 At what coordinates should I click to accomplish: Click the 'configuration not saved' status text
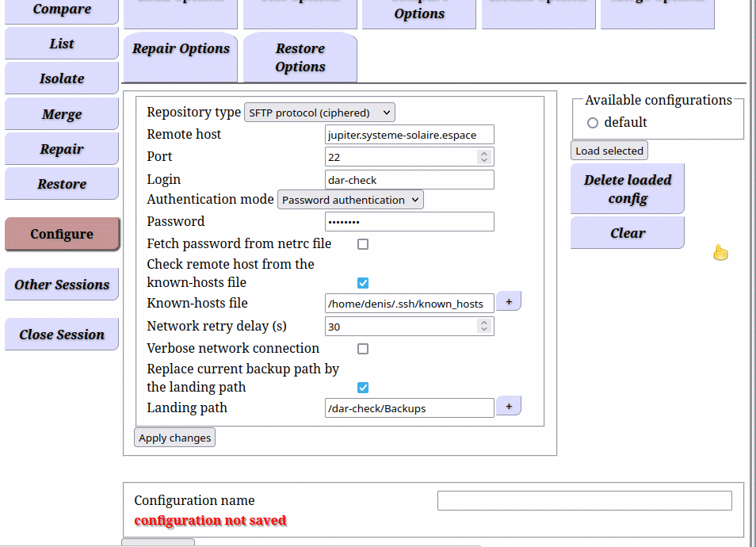click(x=210, y=521)
